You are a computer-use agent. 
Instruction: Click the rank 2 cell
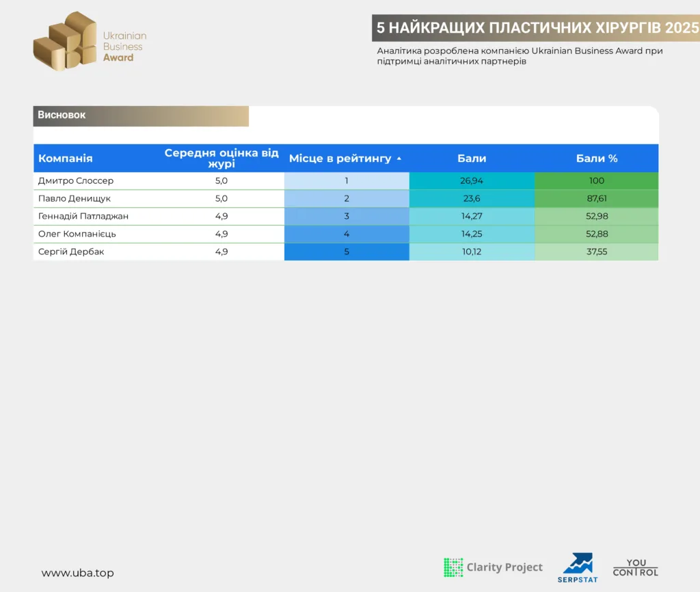347,199
